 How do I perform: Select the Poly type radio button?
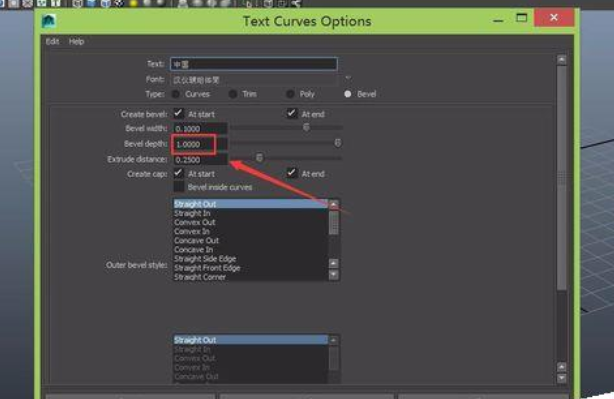tap(290, 94)
